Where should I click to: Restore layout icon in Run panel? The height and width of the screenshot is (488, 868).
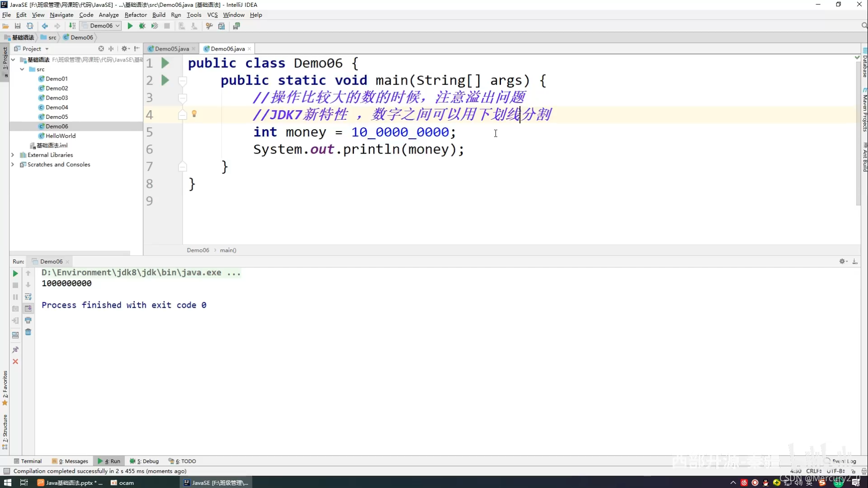15,335
